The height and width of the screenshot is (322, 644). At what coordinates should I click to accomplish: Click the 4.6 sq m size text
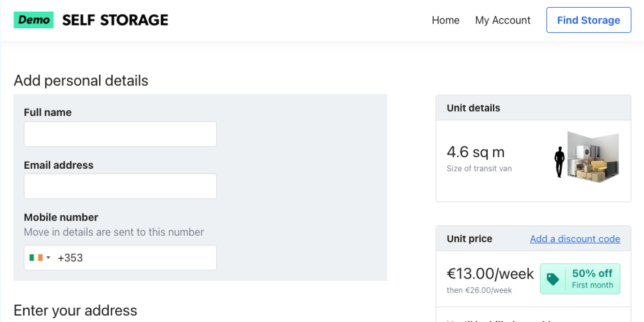tap(475, 152)
